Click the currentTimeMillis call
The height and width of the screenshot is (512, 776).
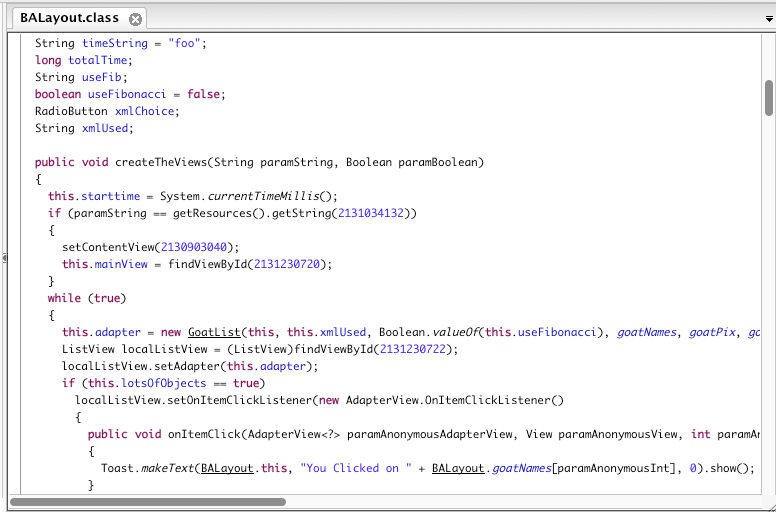point(263,196)
